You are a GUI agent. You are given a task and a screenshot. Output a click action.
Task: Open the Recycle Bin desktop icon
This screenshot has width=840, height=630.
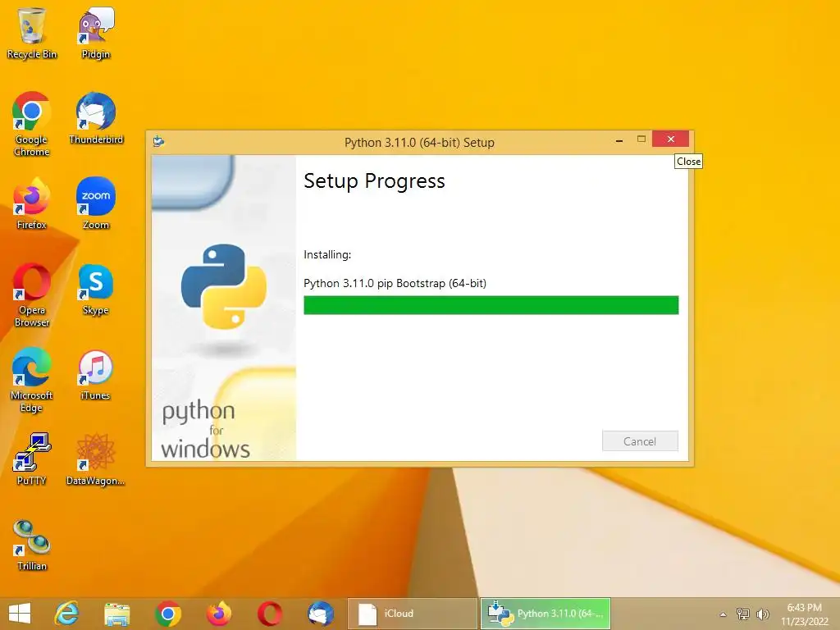click(32, 33)
